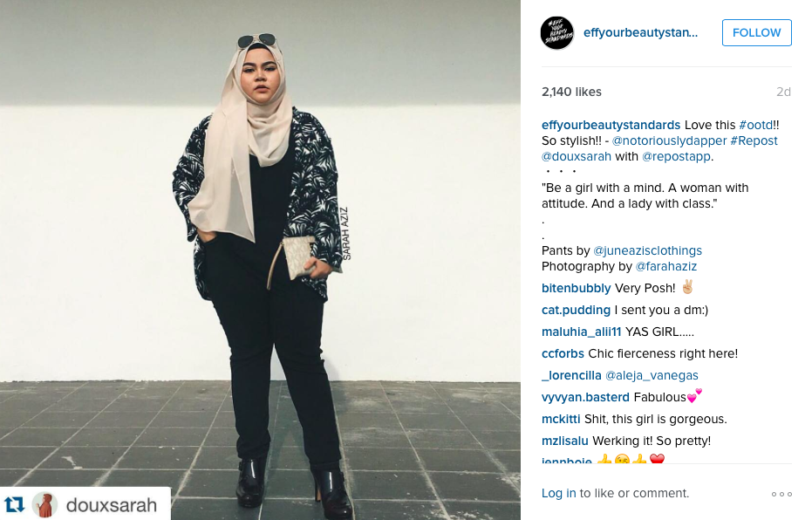
Task: Open the @repostapp mention
Action: tap(676, 156)
